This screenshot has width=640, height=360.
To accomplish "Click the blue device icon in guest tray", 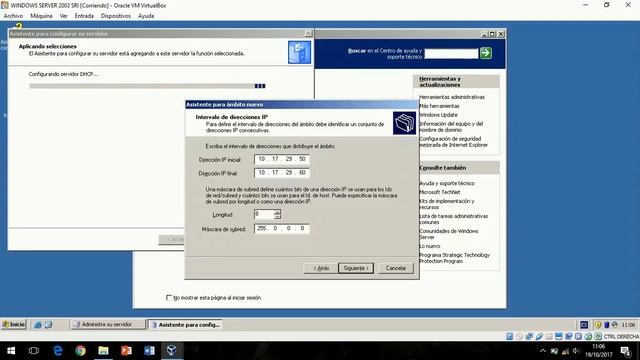I will [x=607, y=325].
